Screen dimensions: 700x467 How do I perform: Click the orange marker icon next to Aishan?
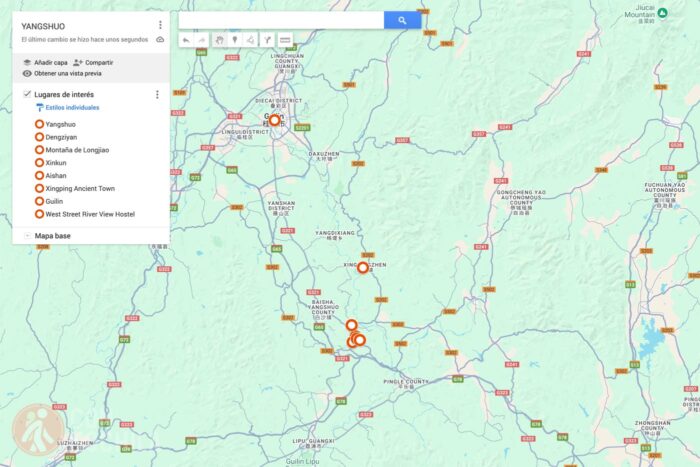(x=39, y=175)
